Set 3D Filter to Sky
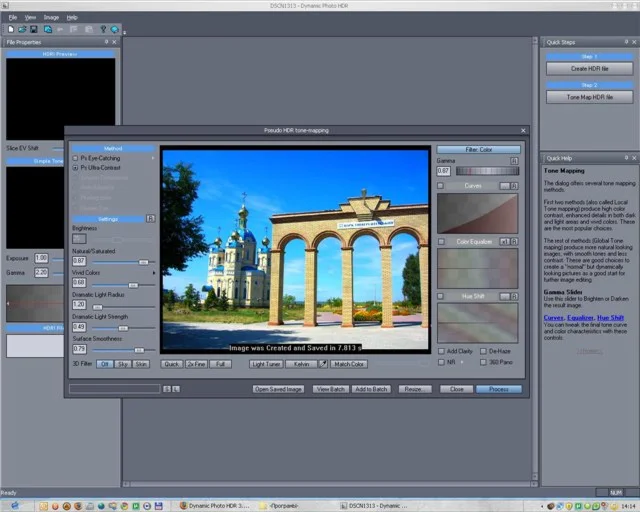This screenshot has height=512, width=640. (123, 364)
